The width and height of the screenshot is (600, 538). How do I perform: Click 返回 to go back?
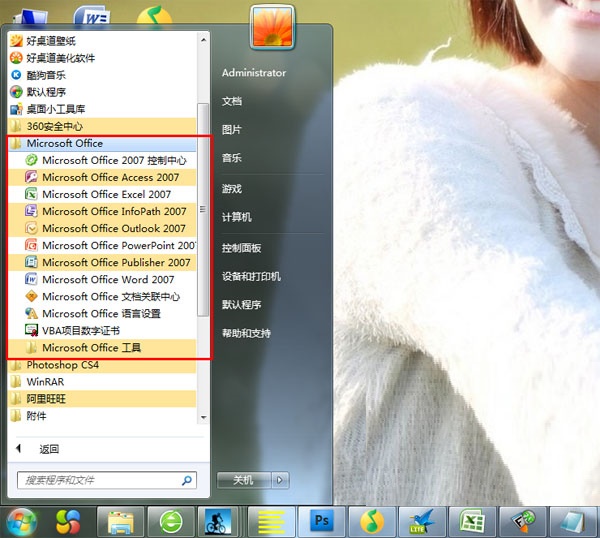(x=49, y=449)
